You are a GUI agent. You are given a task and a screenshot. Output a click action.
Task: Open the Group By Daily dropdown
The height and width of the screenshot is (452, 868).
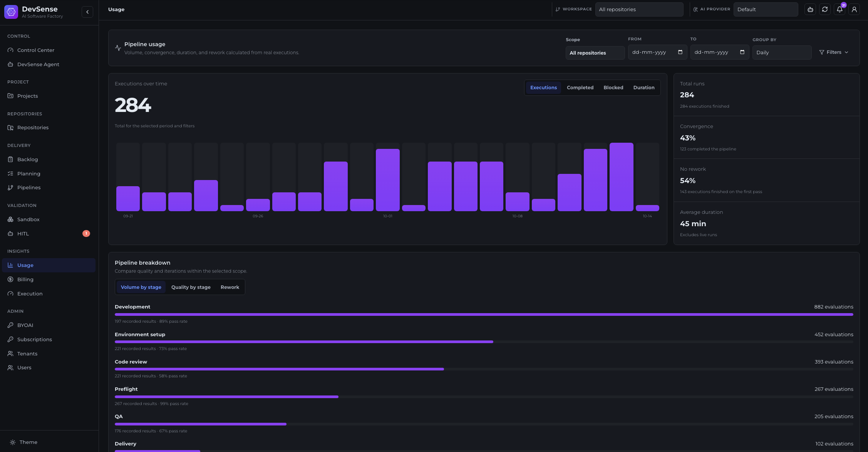(782, 52)
